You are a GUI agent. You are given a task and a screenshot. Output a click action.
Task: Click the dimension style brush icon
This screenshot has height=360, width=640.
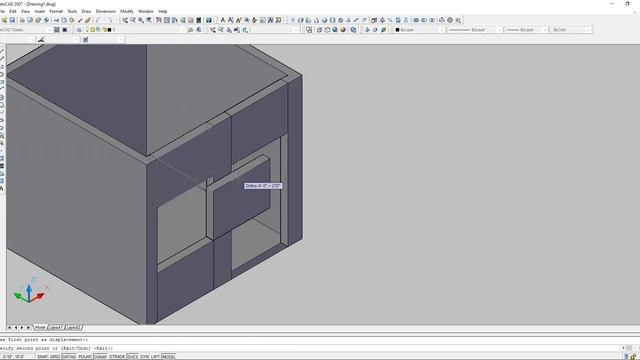[x=41, y=40]
